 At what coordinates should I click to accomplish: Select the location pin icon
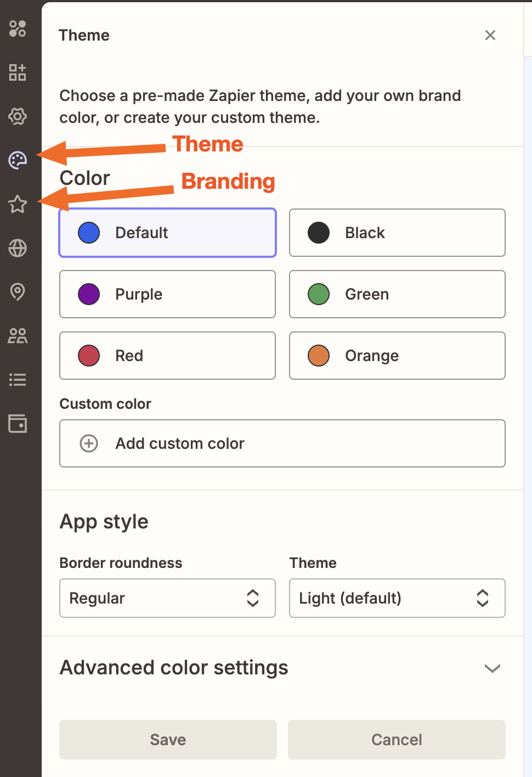coord(18,292)
